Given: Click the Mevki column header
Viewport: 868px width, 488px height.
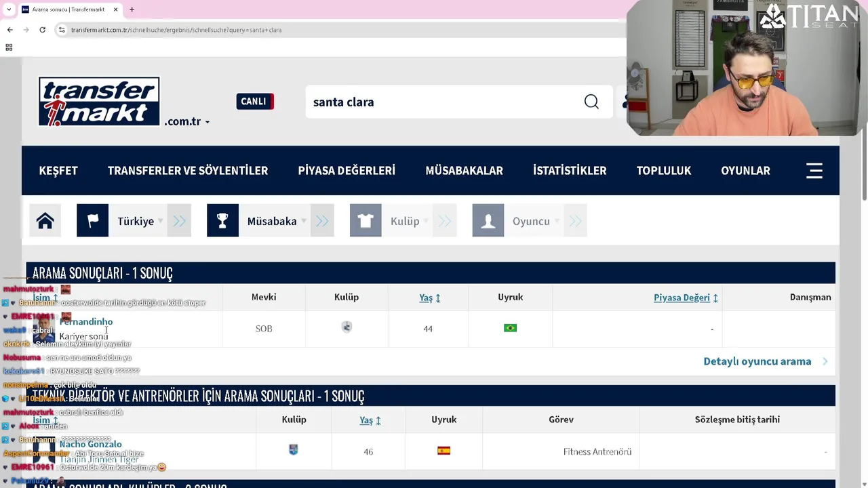Looking at the screenshot, I should tap(264, 298).
